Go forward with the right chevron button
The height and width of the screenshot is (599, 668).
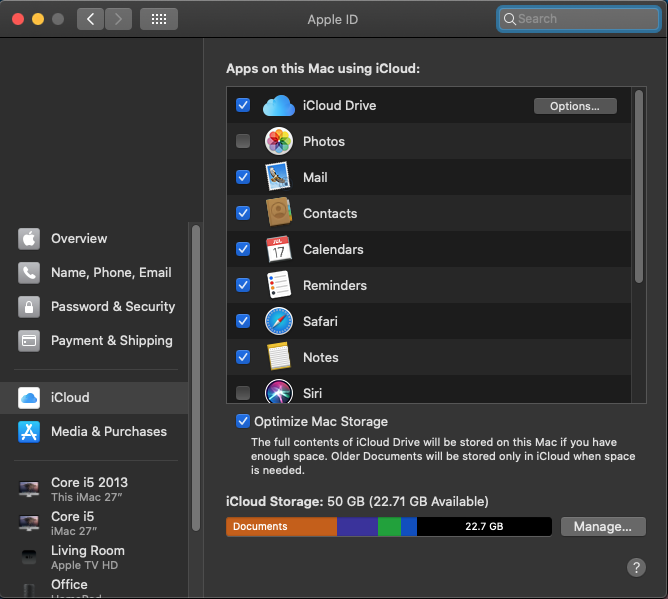(118, 19)
